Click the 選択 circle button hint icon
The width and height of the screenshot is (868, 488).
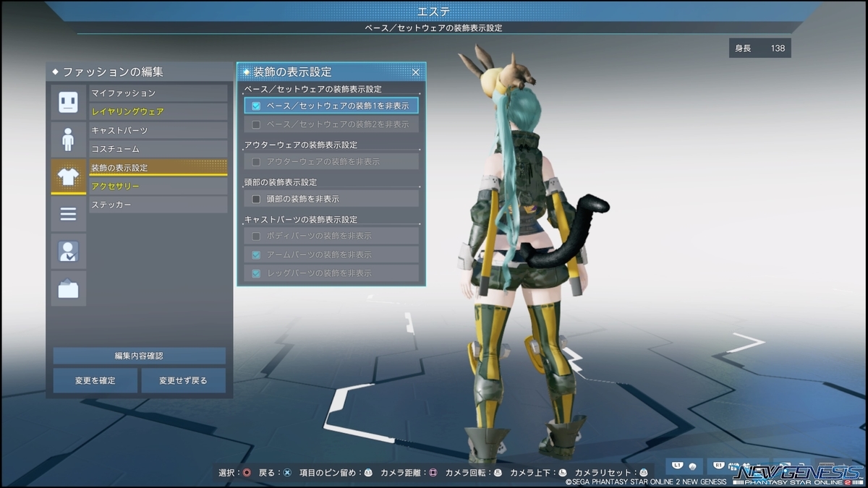click(247, 473)
